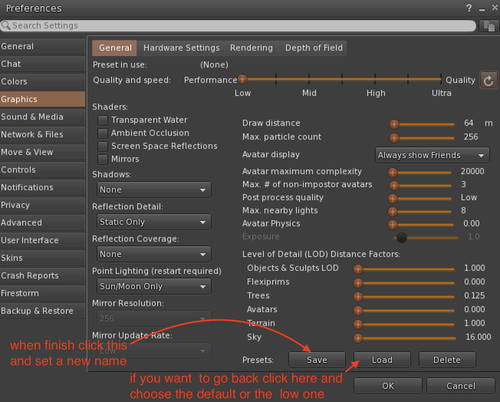Click the Flexiprims LOD slider
This screenshot has height=402, width=500.
click(x=404, y=283)
